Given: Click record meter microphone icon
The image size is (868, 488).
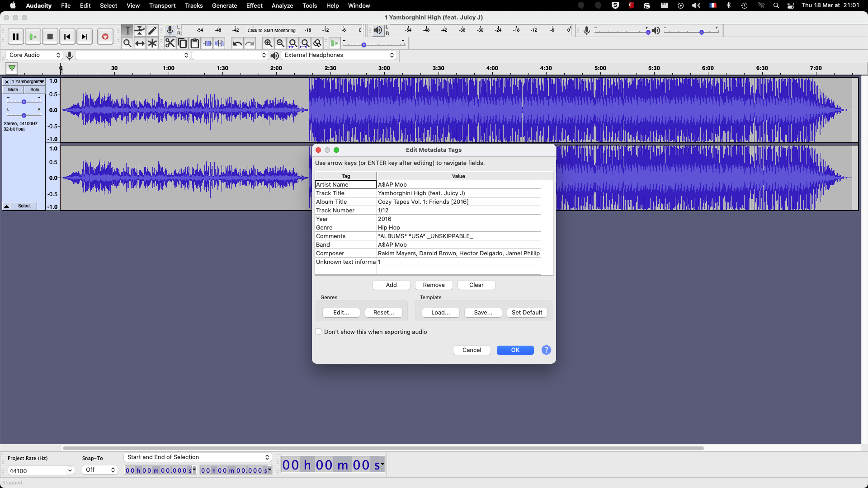Looking at the screenshot, I should coord(170,30).
